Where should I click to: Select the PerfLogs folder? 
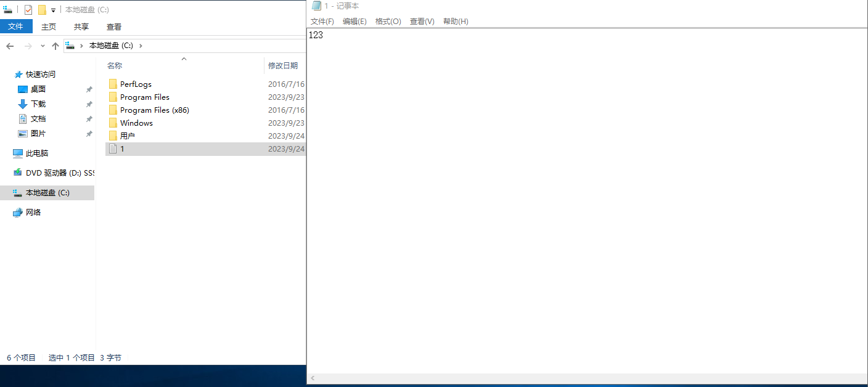click(136, 84)
